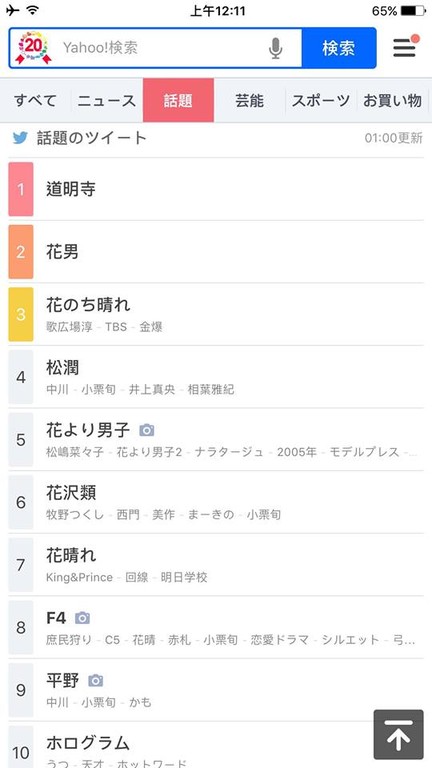This screenshot has width=432, height=768.
Task: Tap the Twitter bird icon
Action: click(20, 138)
